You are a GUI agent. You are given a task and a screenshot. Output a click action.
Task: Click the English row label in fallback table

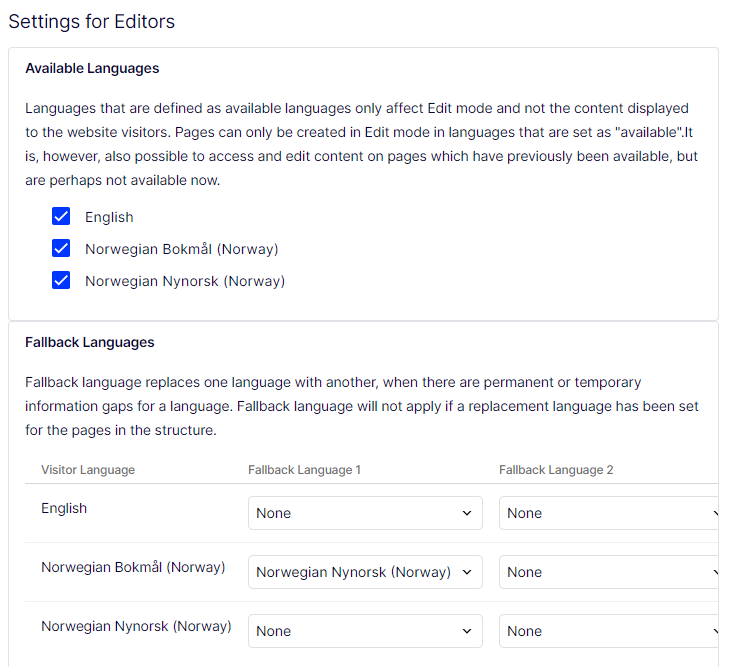click(x=64, y=508)
